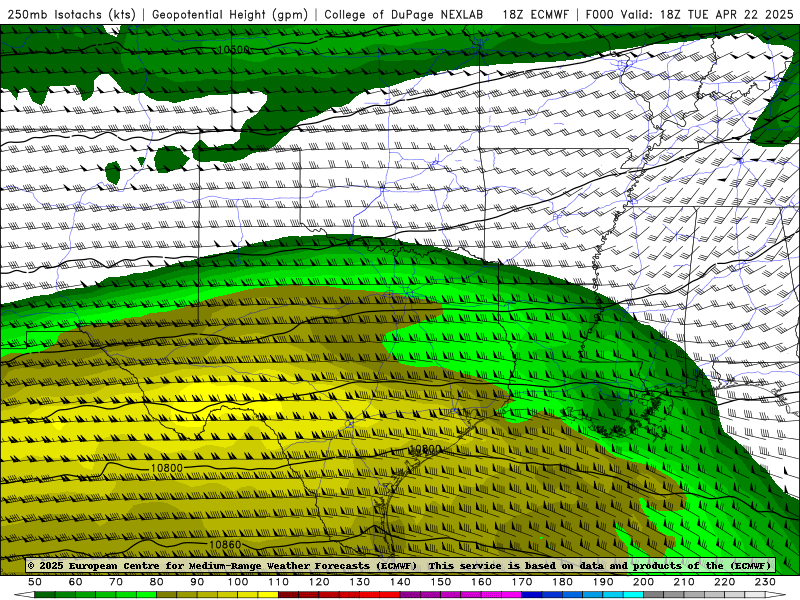The image size is (800, 600).
Task: Click the 190 value on the color scale
Action: click(x=603, y=582)
